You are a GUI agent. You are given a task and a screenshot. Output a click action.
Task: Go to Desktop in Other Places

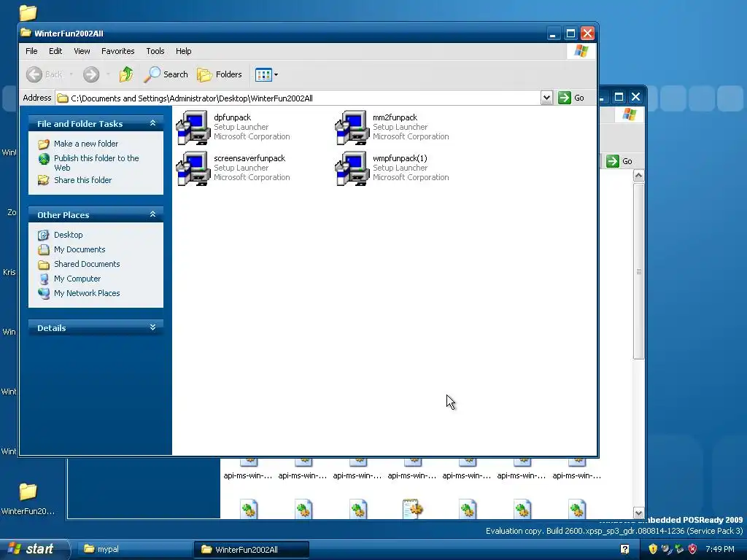pos(68,235)
